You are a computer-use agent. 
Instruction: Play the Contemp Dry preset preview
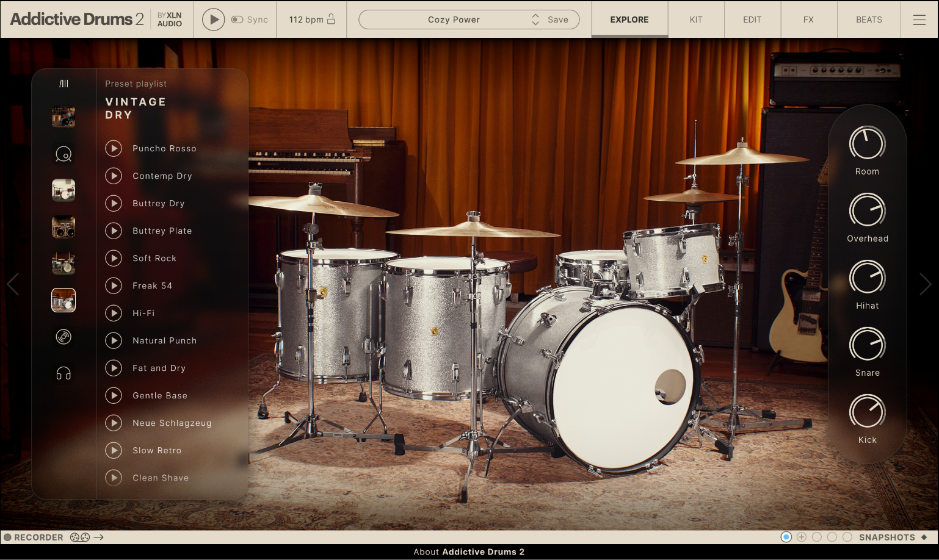pos(114,176)
